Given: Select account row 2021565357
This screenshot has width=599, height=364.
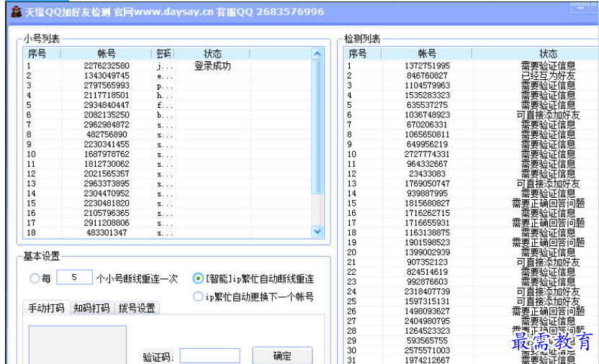Looking at the screenshot, I should point(107,173).
